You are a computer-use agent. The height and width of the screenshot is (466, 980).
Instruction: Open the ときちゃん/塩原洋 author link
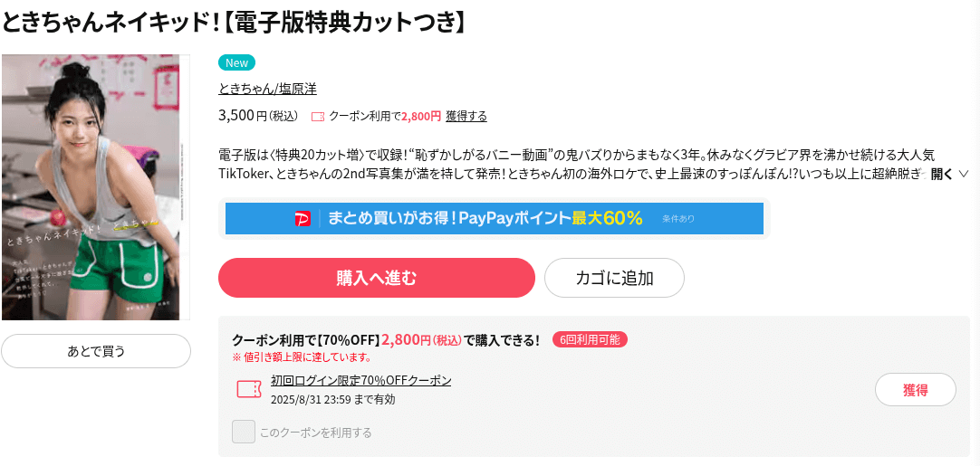coord(267,89)
